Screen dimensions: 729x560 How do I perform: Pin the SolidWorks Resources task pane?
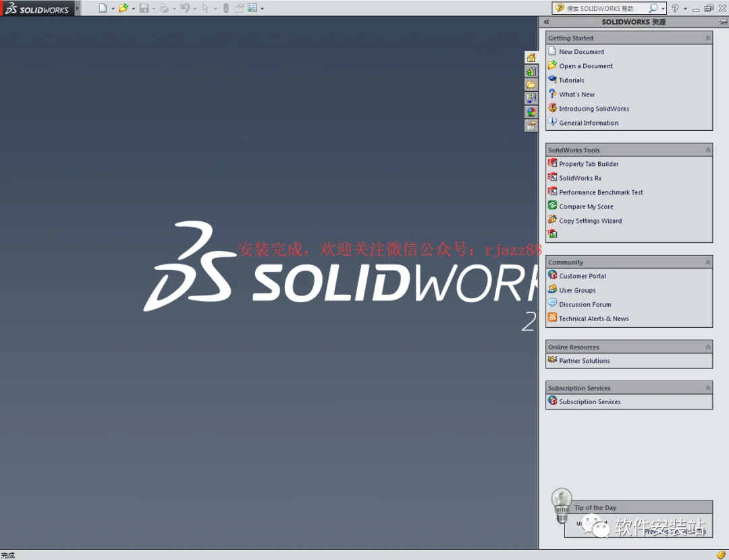[723, 22]
